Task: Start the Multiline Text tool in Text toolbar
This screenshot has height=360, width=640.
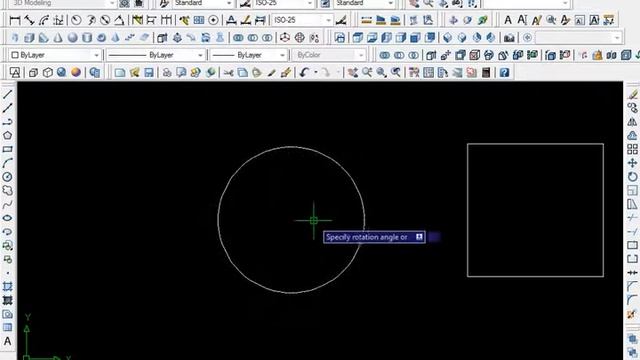Action: (508, 20)
